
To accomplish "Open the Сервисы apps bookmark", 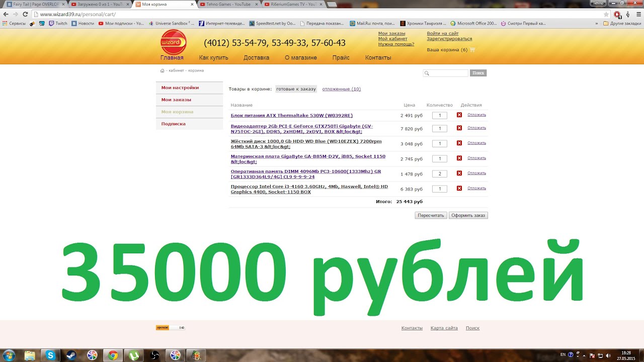I will 14,23.
